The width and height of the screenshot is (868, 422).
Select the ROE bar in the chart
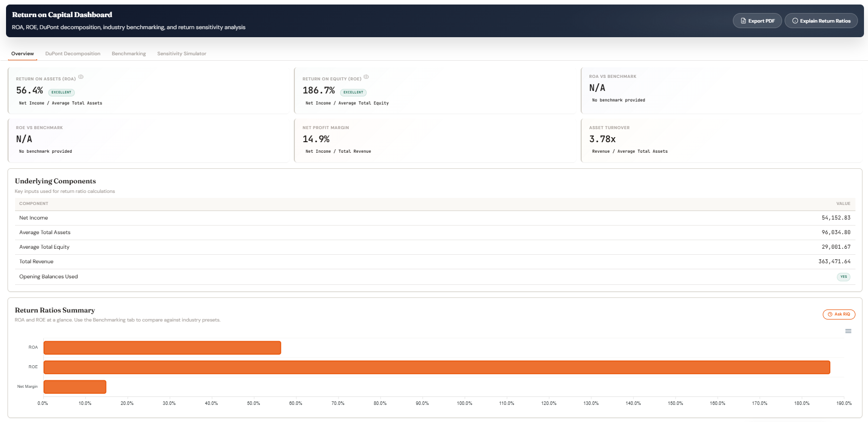click(436, 367)
